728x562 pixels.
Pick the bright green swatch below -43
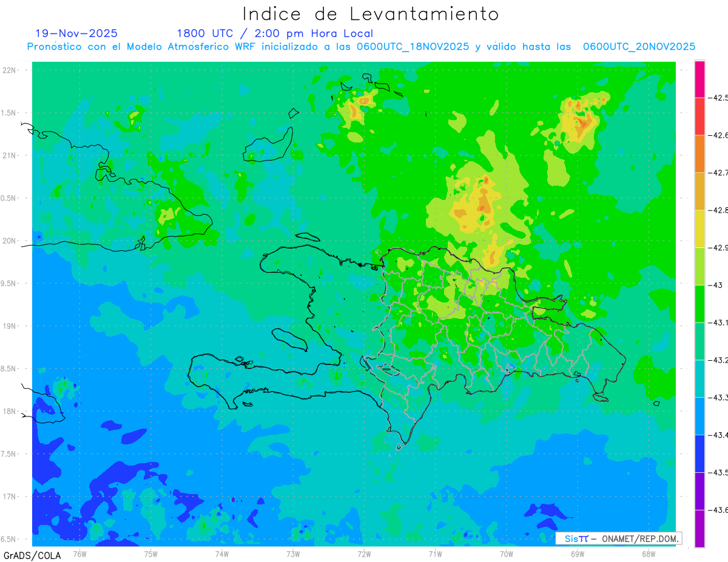tap(699, 304)
